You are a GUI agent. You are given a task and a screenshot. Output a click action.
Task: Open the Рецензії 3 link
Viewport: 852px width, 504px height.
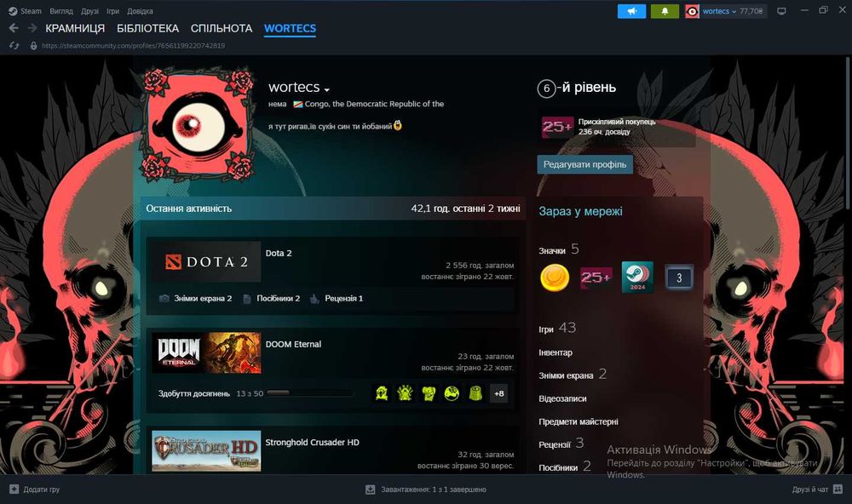pyautogui.click(x=561, y=444)
